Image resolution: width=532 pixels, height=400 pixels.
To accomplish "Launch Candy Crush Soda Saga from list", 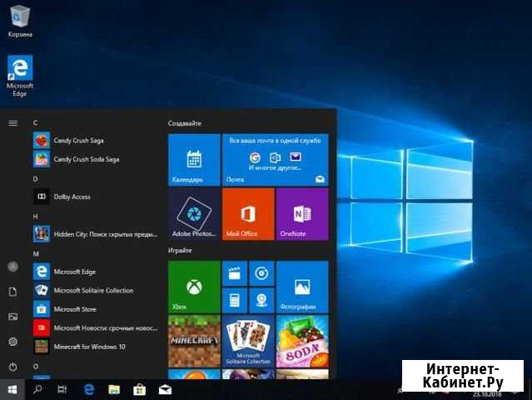I will coord(96,159).
